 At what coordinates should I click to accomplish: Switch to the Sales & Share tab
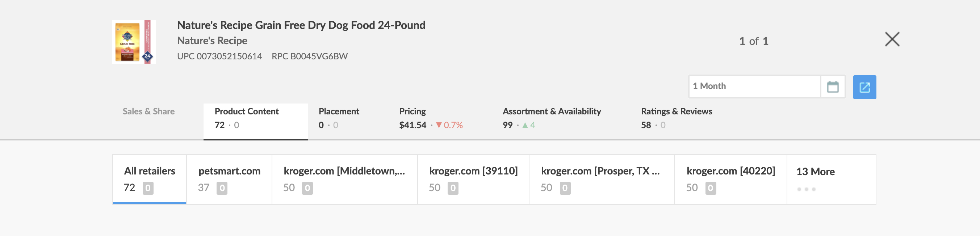click(x=148, y=111)
